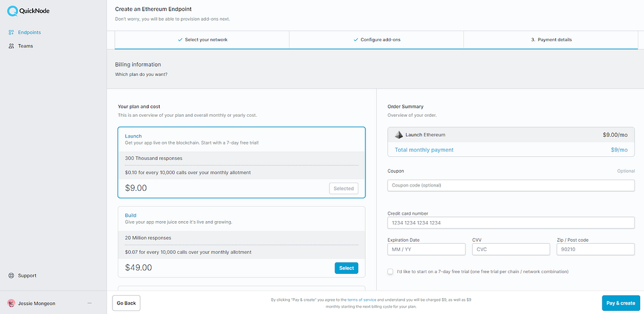Click the Selected button on Launch plan
The image size is (644, 314).
343,188
